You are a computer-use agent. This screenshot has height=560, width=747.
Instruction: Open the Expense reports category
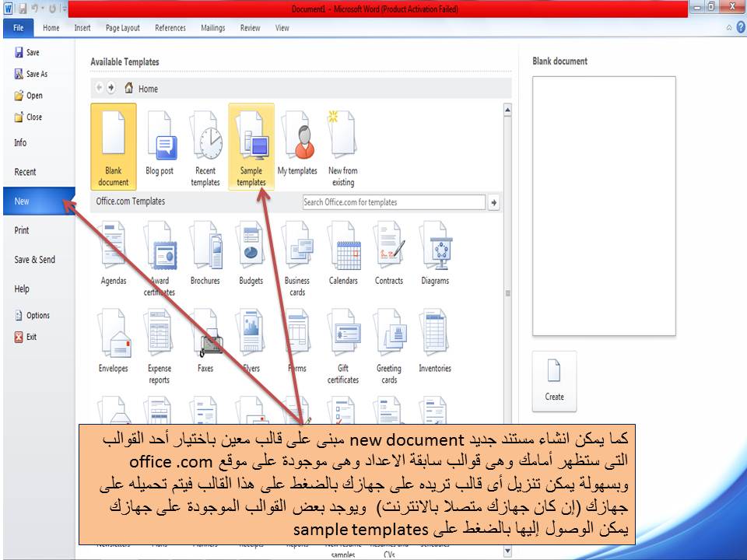pyautogui.click(x=160, y=346)
